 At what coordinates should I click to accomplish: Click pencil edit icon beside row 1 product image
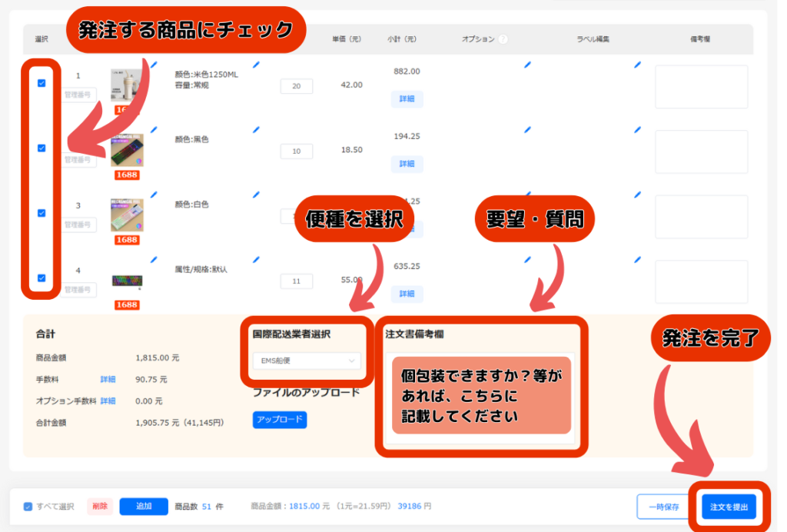pyautogui.click(x=153, y=65)
